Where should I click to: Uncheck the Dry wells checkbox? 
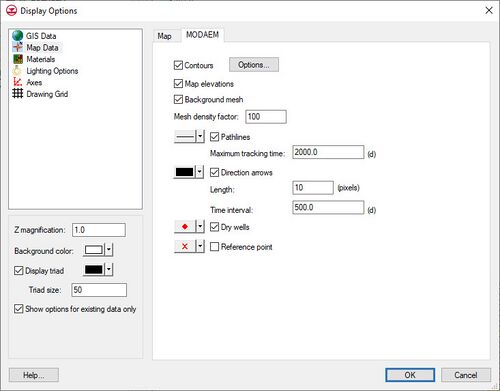(x=214, y=227)
